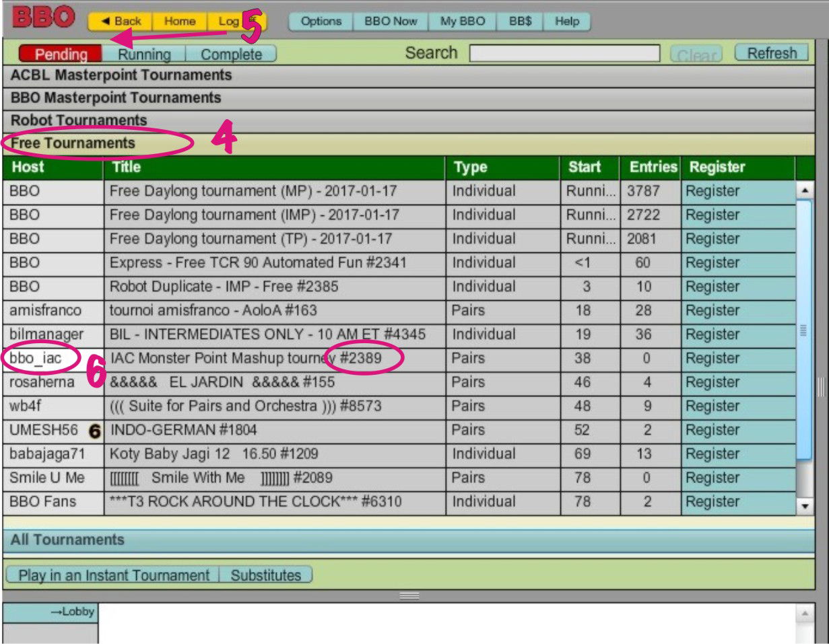Open INDO-GERMAN #1804 title
This screenshot has height=644, width=829.
[x=275, y=430]
